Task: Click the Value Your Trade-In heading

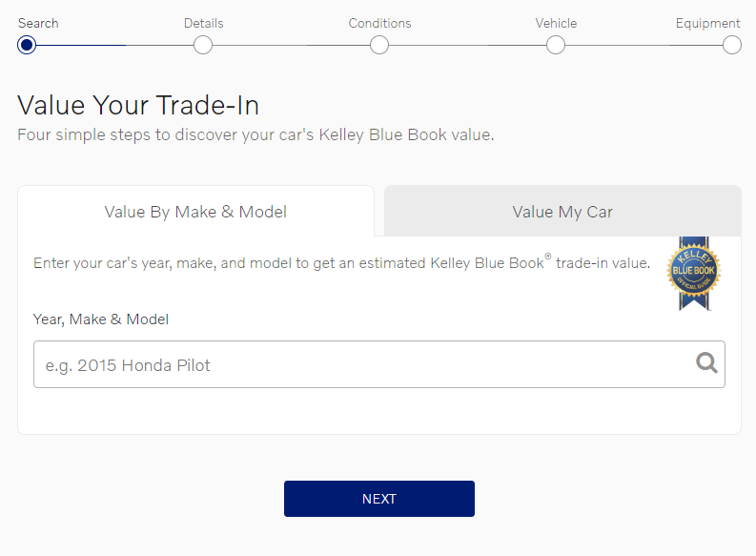Action: point(138,105)
